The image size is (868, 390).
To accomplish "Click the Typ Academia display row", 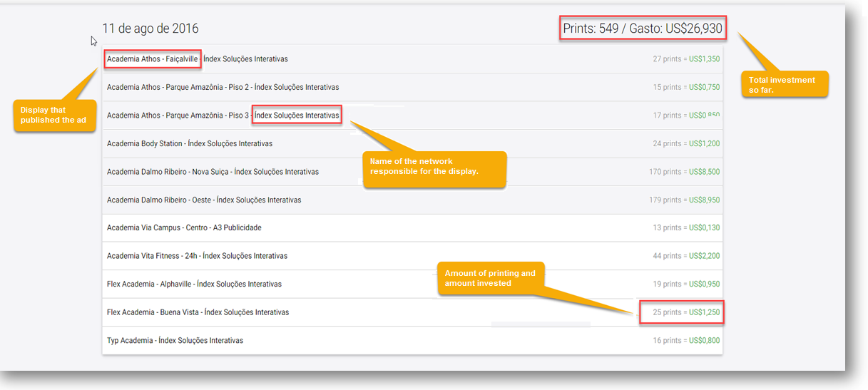I will coord(175,341).
